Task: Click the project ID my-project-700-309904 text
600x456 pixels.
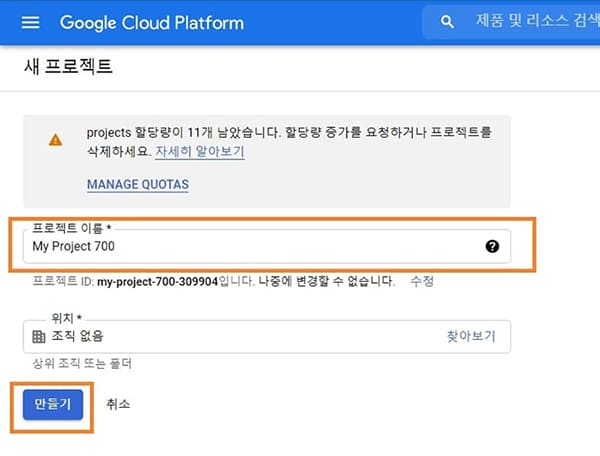Action: pyautogui.click(x=157, y=282)
